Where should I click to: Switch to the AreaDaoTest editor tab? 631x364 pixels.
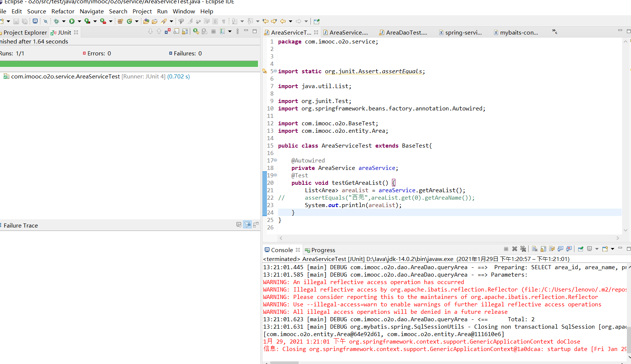406,32
